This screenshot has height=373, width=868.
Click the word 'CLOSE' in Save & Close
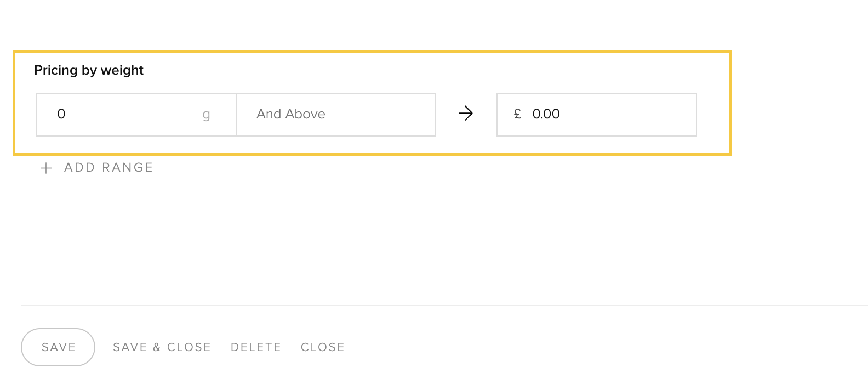pyautogui.click(x=189, y=347)
